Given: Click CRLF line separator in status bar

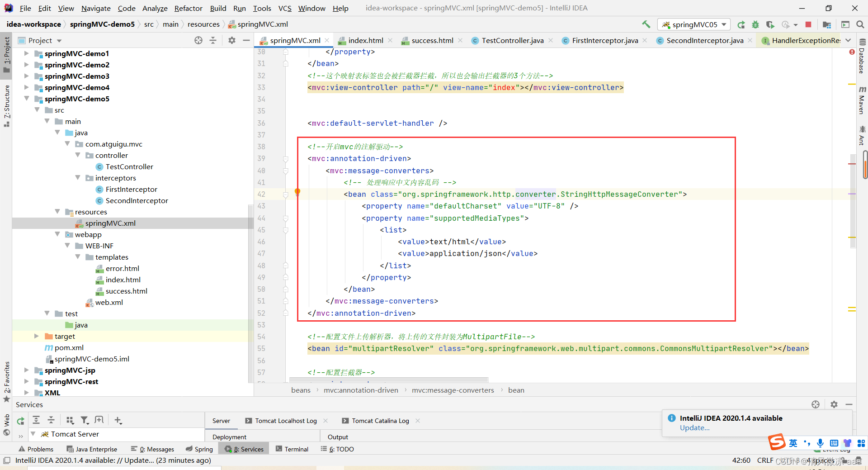Looking at the screenshot, I should coord(765,461).
